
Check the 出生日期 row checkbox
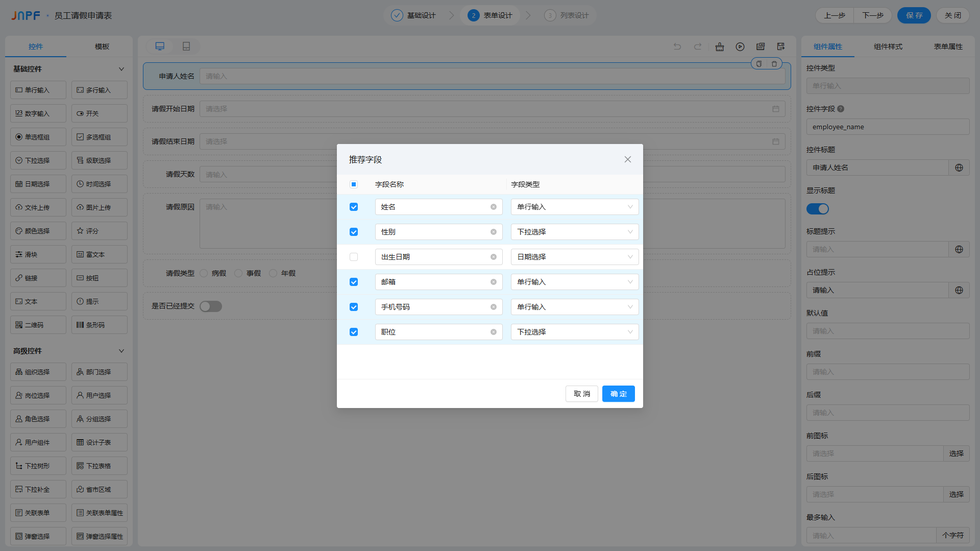[x=354, y=257]
